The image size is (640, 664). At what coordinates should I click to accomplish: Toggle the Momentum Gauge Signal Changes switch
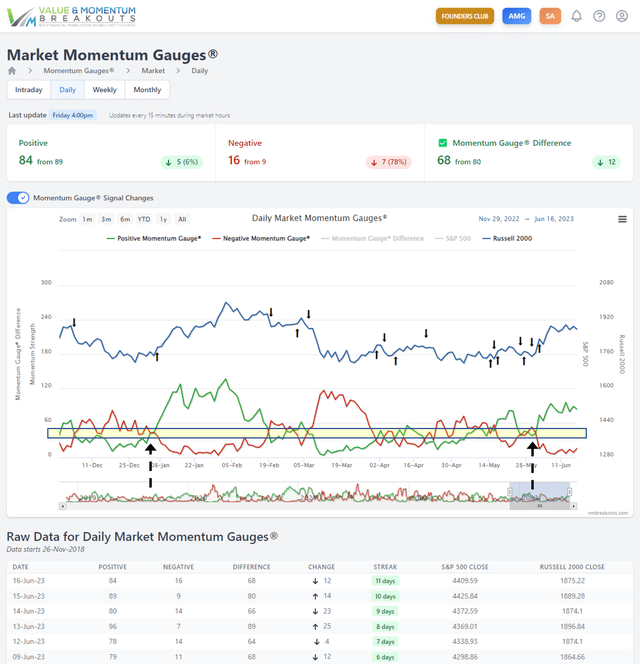tap(18, 198)
